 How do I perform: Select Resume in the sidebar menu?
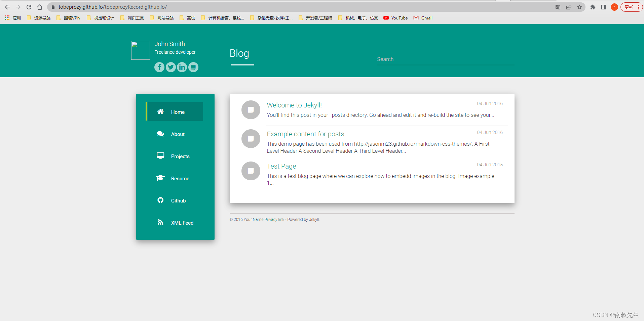(x=175, y=178)
